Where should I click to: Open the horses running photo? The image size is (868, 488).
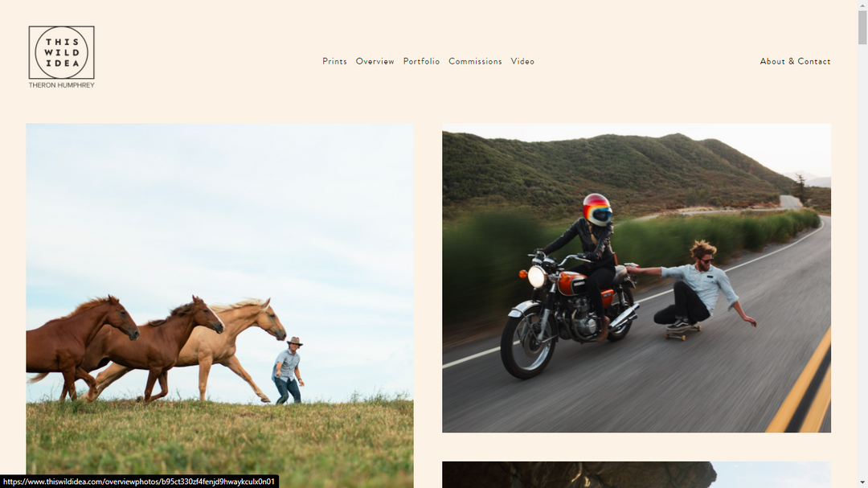pos(219,306)
